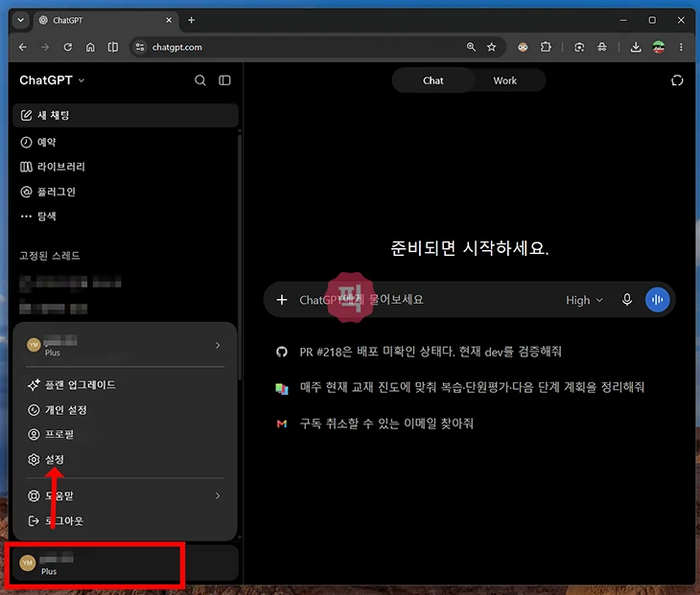Open the sidebar search icon
700x595 pixels.
pos(200,80)
